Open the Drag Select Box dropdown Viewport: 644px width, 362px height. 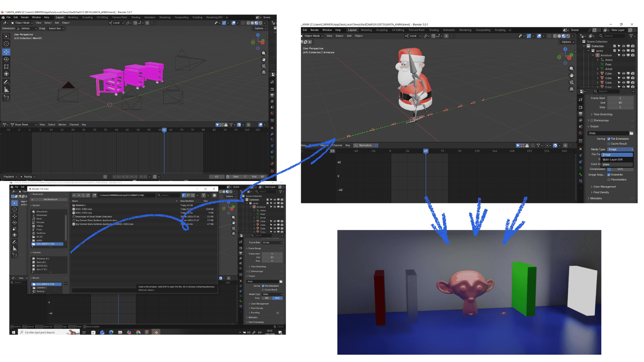point(56,28)
